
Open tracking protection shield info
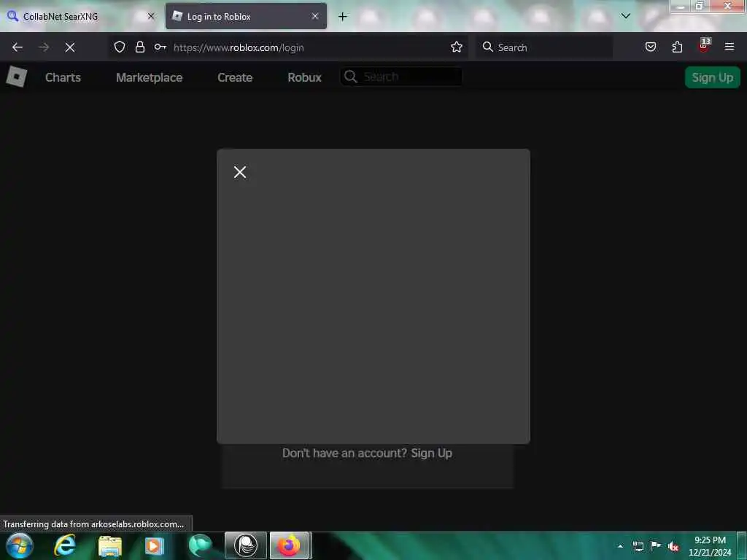120,47
